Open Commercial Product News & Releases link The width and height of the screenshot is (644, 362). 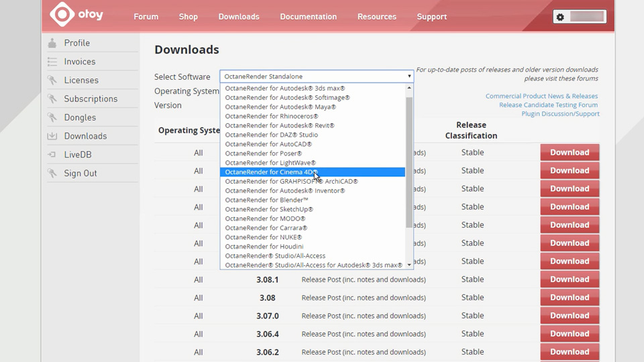[541, 96]
